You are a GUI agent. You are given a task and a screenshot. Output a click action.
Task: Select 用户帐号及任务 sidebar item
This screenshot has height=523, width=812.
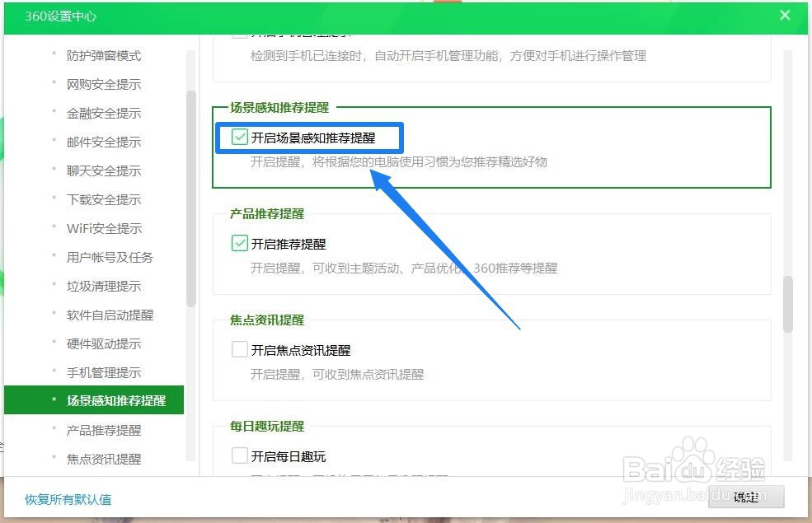point(110,257)
